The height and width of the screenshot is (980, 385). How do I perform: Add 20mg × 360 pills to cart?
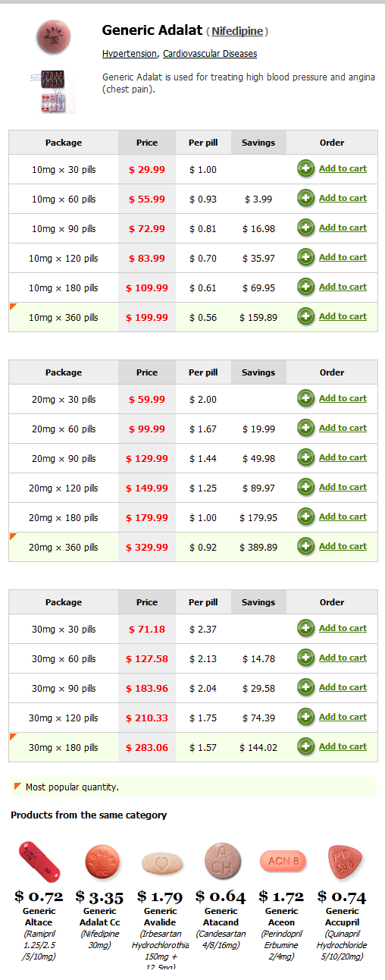point(343,546)
